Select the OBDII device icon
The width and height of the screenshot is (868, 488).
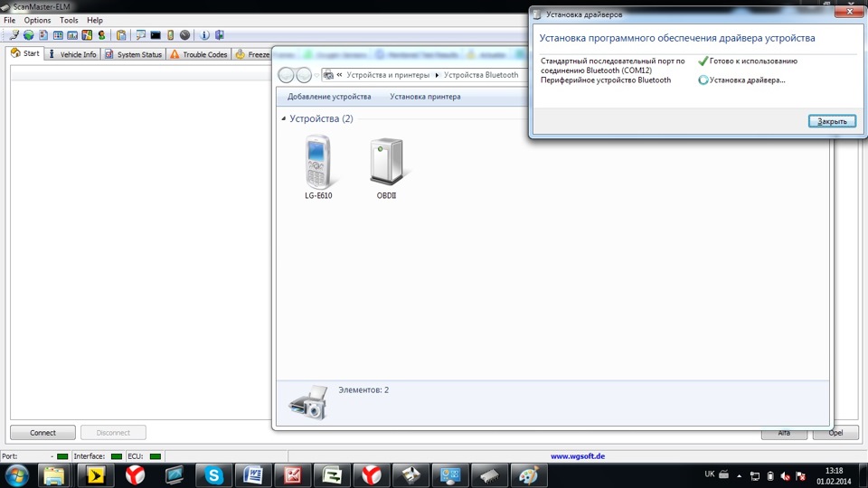point(386,168)
